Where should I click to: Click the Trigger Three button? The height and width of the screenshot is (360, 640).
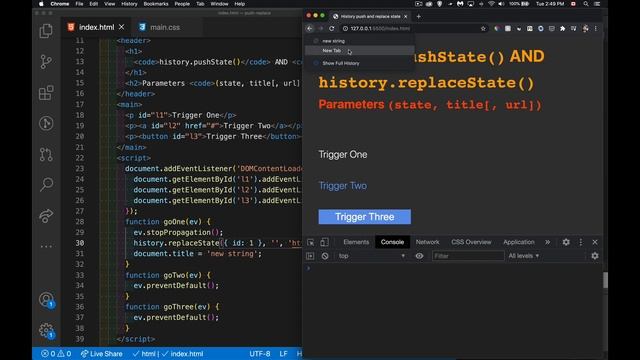coord(364,217)
